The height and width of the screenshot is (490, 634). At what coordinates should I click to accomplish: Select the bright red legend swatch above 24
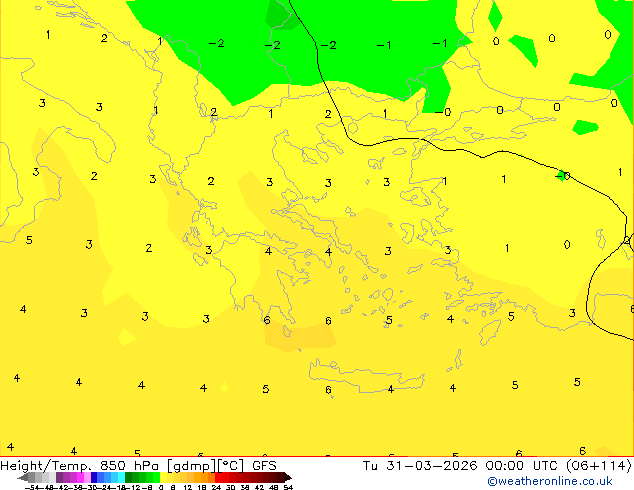click(219, 477)
